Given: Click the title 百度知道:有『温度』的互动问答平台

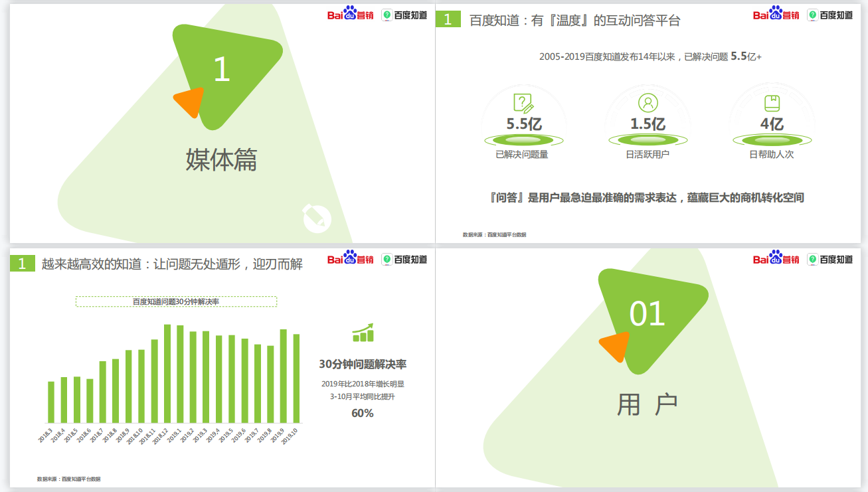Looking at the screenshot, I should [574, 20].
